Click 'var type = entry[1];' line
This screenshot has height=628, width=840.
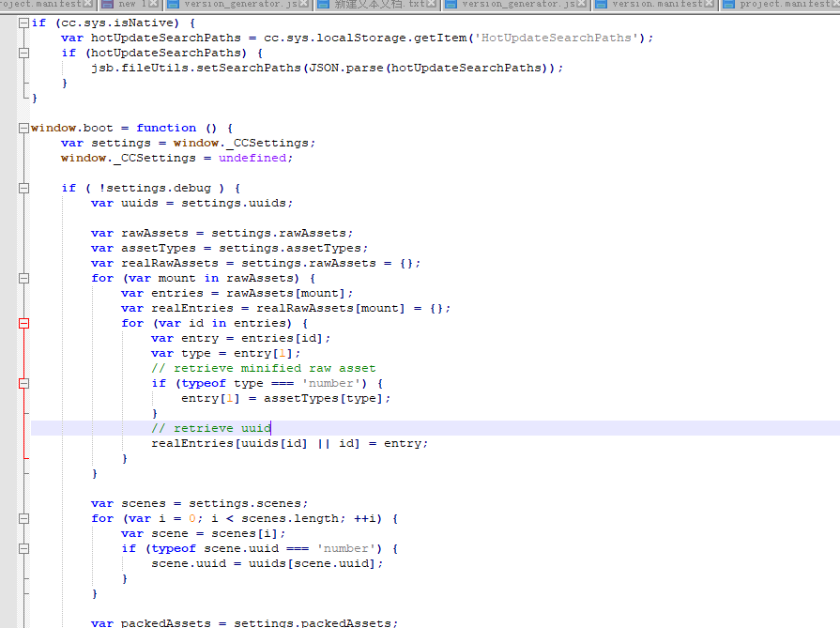225,353
